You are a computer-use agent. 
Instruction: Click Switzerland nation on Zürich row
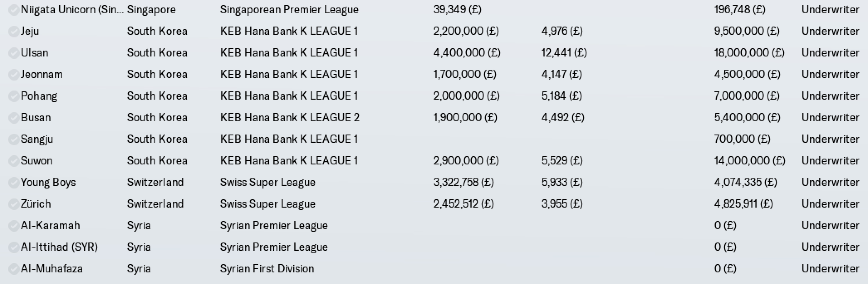pos(155,204)
